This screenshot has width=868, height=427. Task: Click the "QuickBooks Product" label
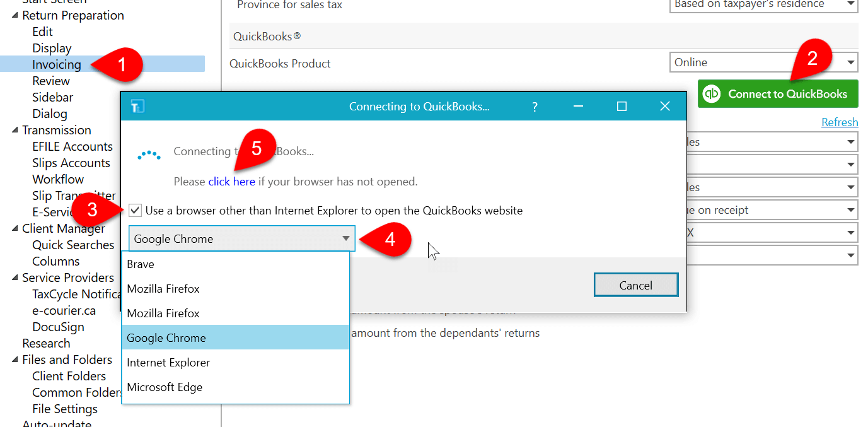click(280, 64)
